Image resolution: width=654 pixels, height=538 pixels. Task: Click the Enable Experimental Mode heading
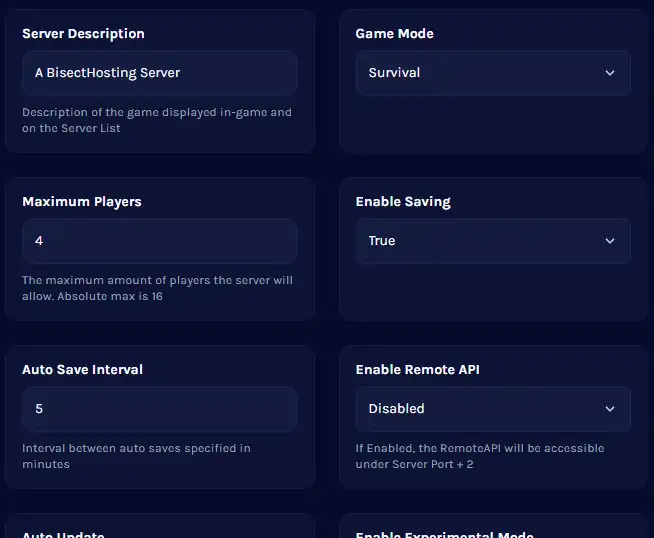[445, 534]
